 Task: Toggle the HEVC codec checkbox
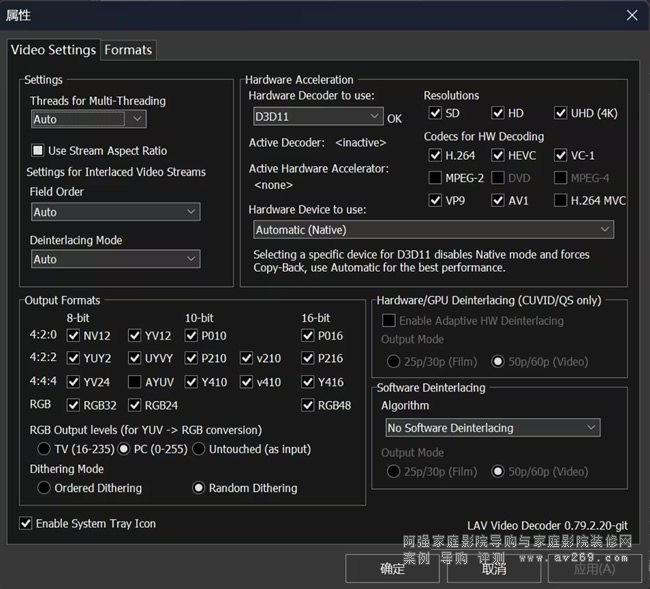[x=499, y=155]
